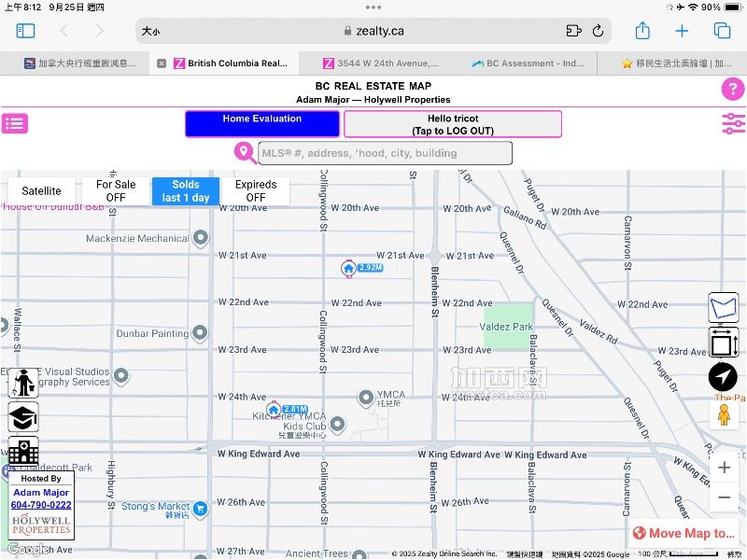Viewport: 747px width, 560px height.
Task: Switch to 加拿大央行 news tab
Action: click(80, 63)
